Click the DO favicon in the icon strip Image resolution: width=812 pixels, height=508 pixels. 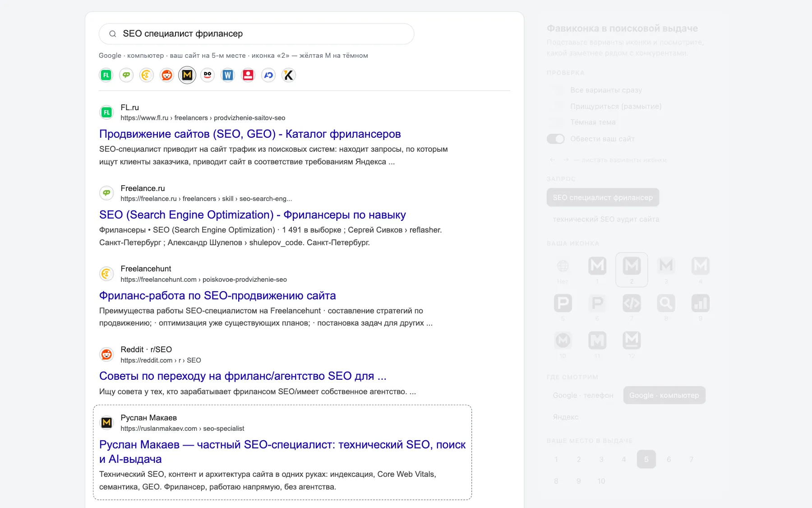pyautogui.click(x=208, y=75)
